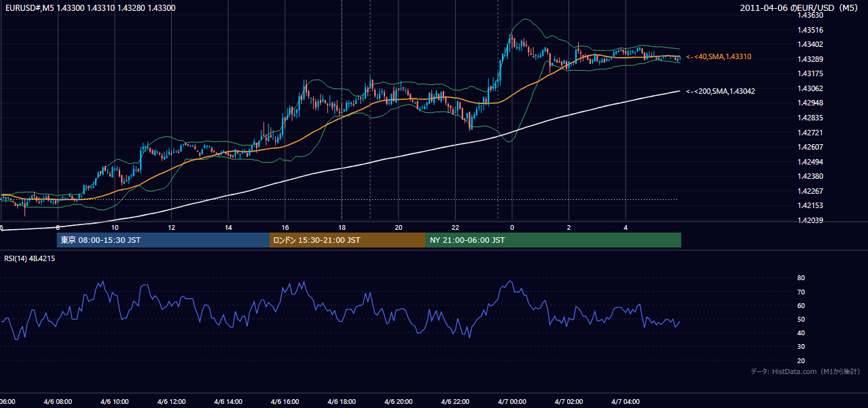Click price axis value 1.43289

pyautogui.click(x=810, y=59)
